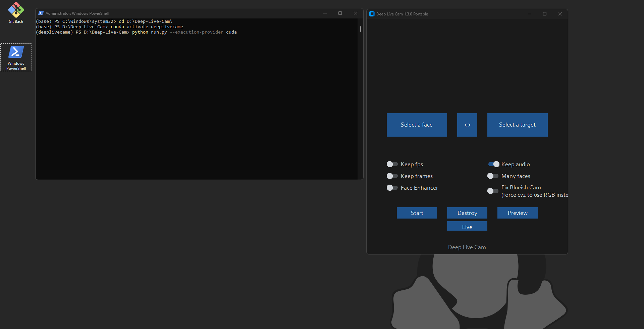
Task: Minimize the PowerShell window
Action: point(325,13)
